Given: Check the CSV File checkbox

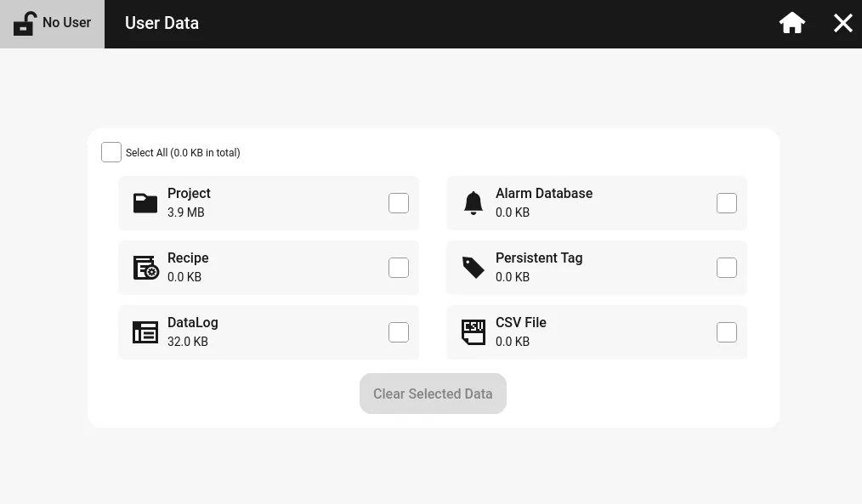Looking at the screenshot, I should [727, 332].
